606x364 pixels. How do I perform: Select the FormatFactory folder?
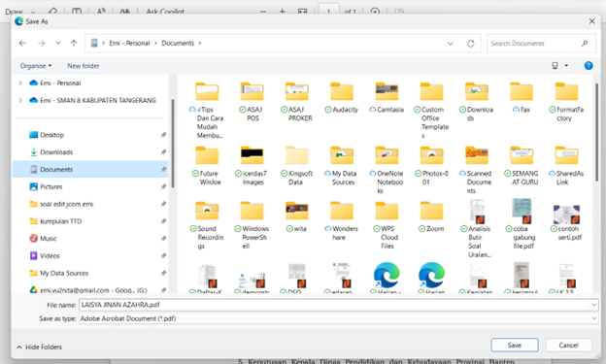point(566,102)
